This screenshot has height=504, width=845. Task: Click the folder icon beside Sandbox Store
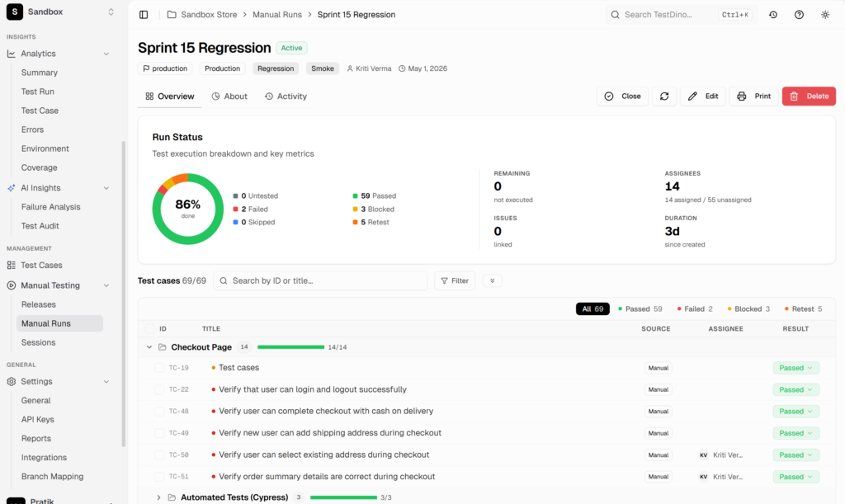[x=172, y=15]
